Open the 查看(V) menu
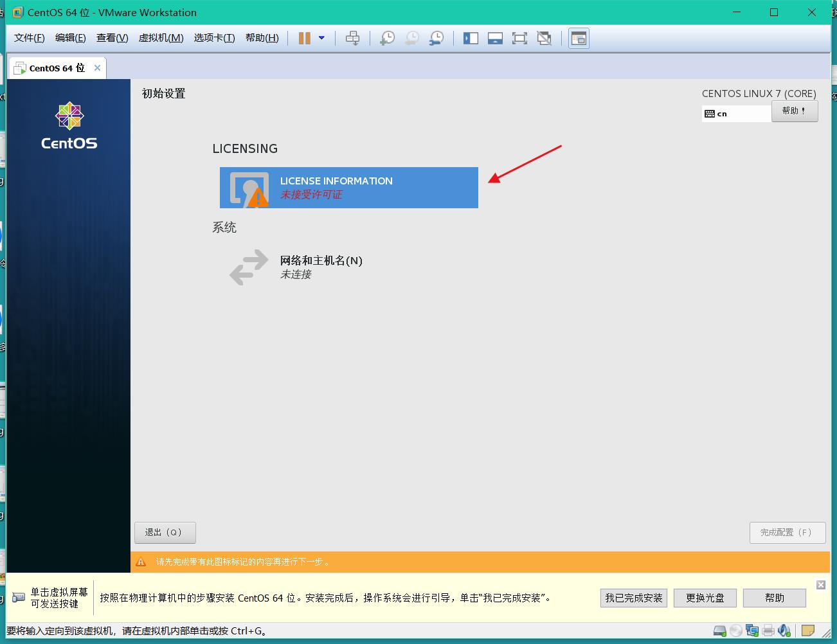The height and width of the screenshot is (644, 837). click(x=113, y=38)
